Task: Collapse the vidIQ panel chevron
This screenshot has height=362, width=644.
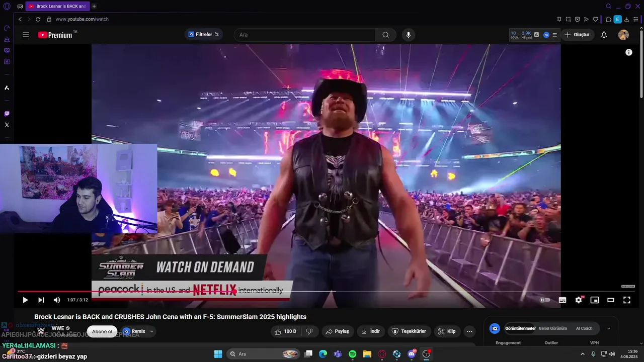Action: point(609,328)
